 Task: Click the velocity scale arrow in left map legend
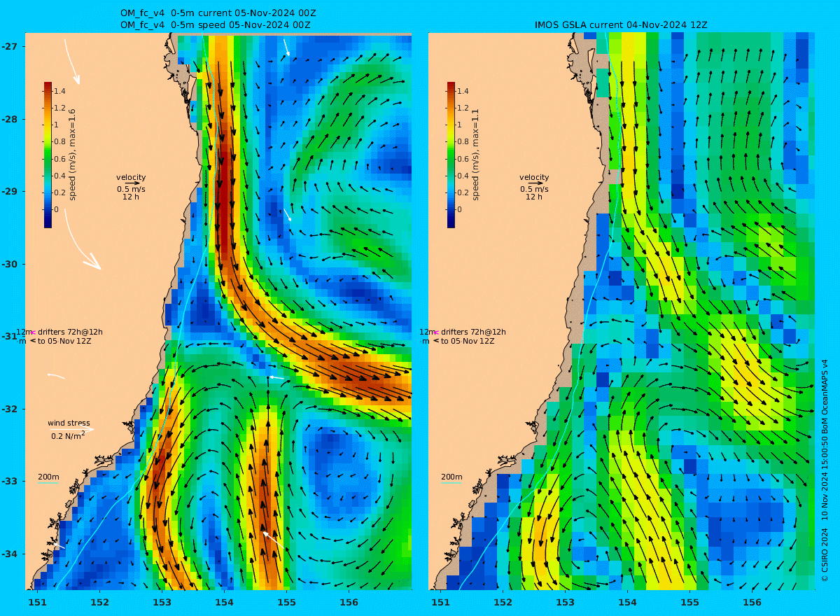tap(131, 183)
